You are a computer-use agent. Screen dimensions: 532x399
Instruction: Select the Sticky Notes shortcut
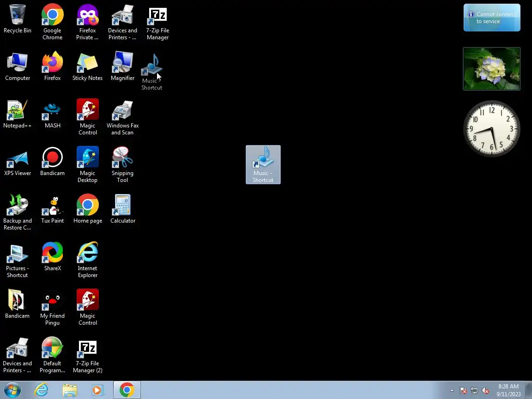coord(87,66)
